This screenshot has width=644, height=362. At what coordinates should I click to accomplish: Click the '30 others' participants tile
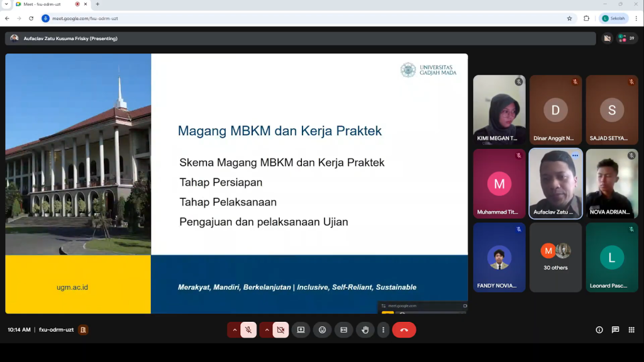pyautogui.click(x=555, y=257)
